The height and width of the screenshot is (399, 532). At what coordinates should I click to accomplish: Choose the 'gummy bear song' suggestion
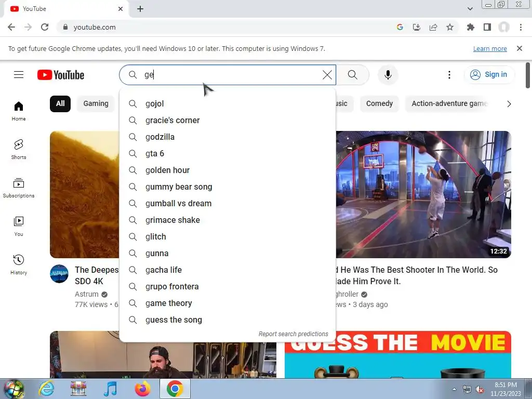[x=228, y=187]
